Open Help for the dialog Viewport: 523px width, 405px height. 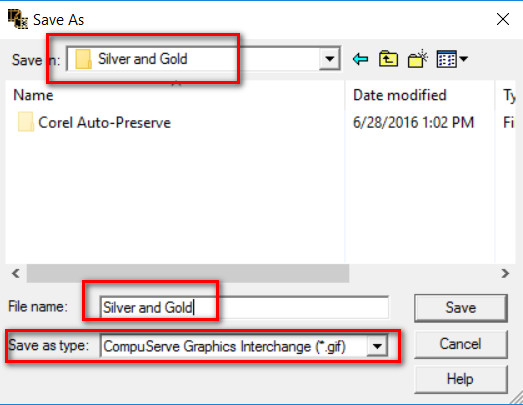461,379
